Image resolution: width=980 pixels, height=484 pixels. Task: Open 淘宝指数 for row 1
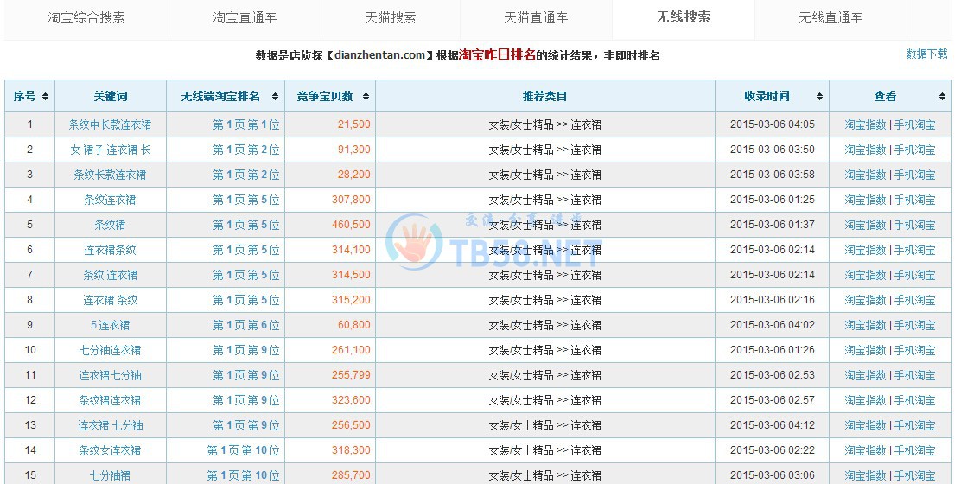tap(865, 124)
